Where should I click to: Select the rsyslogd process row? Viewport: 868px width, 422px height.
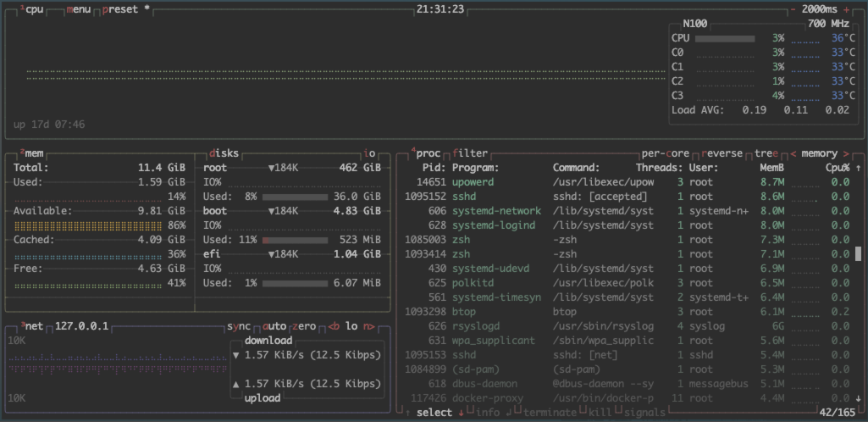[x=628, y=326]
